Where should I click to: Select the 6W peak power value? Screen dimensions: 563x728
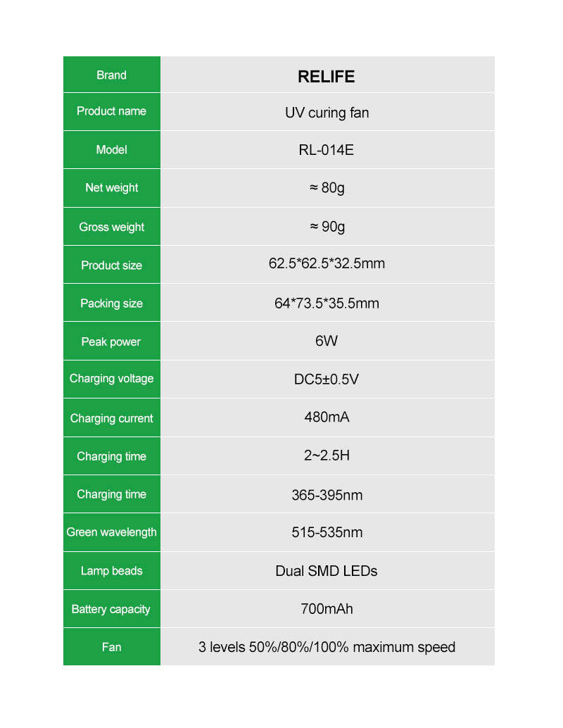pyautogui.click(x=327, y=341)
